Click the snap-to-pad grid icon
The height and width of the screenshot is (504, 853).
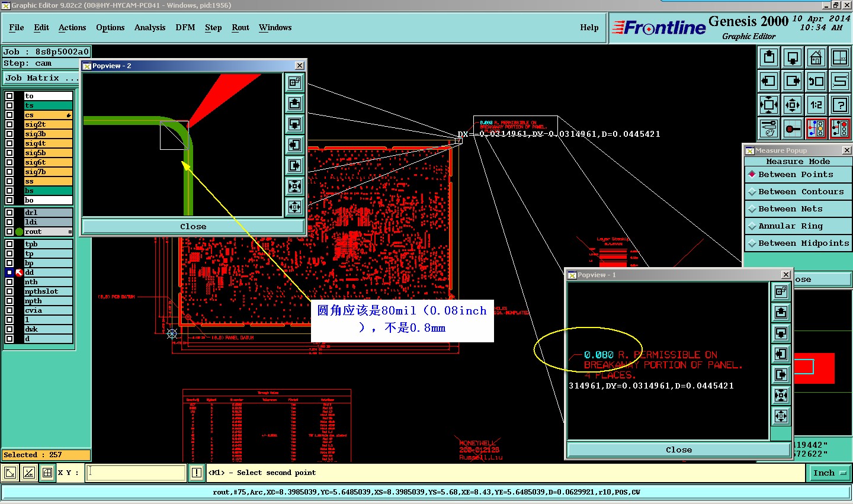793,128
